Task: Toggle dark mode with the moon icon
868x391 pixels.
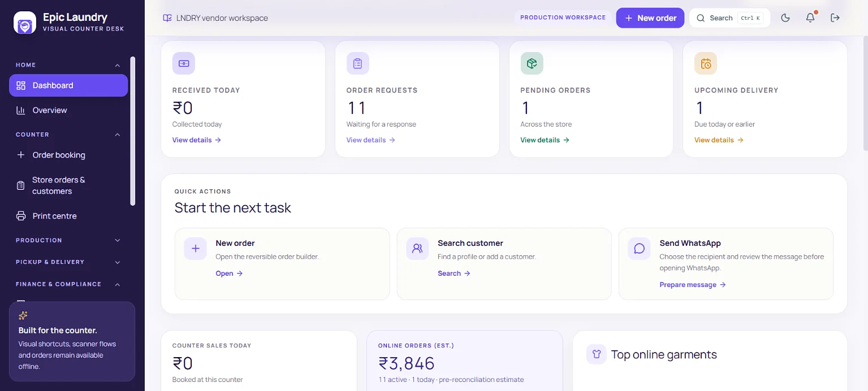Action: [x=785, y=18]
